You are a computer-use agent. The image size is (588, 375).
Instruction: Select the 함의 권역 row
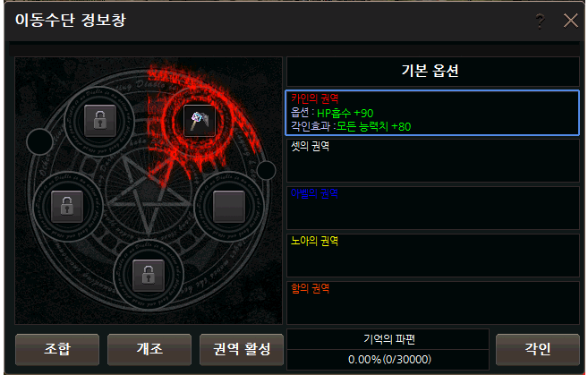pyautogui.click(x=433, y=303)
